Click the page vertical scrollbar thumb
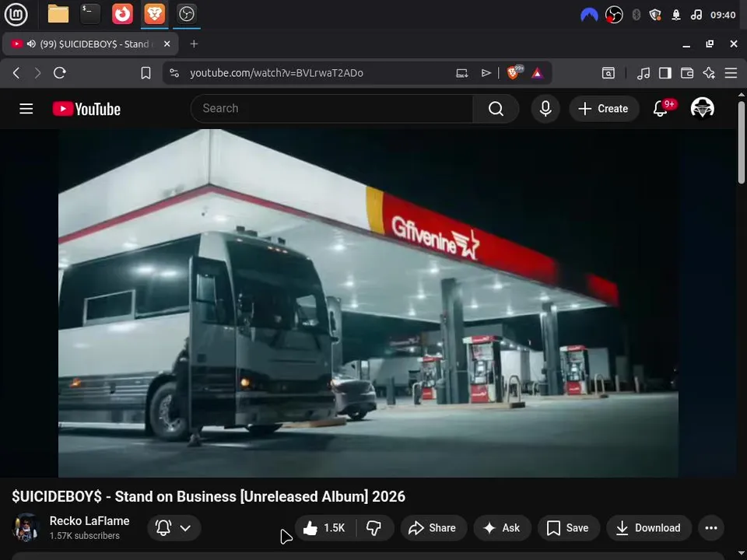 click(742, 142)
